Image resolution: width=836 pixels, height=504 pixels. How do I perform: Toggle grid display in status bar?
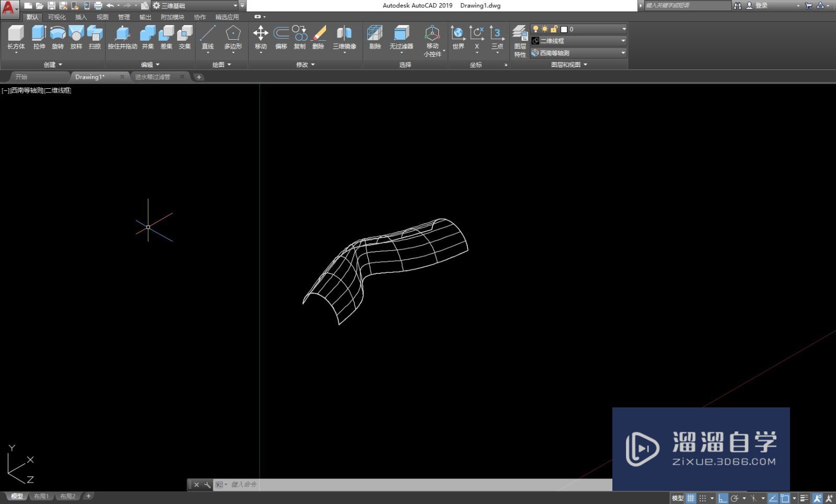coord(691,498)
